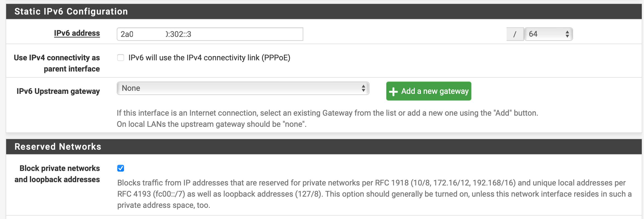Click the "Block private networks and loopback addresses" label

[x=57, y=174]
